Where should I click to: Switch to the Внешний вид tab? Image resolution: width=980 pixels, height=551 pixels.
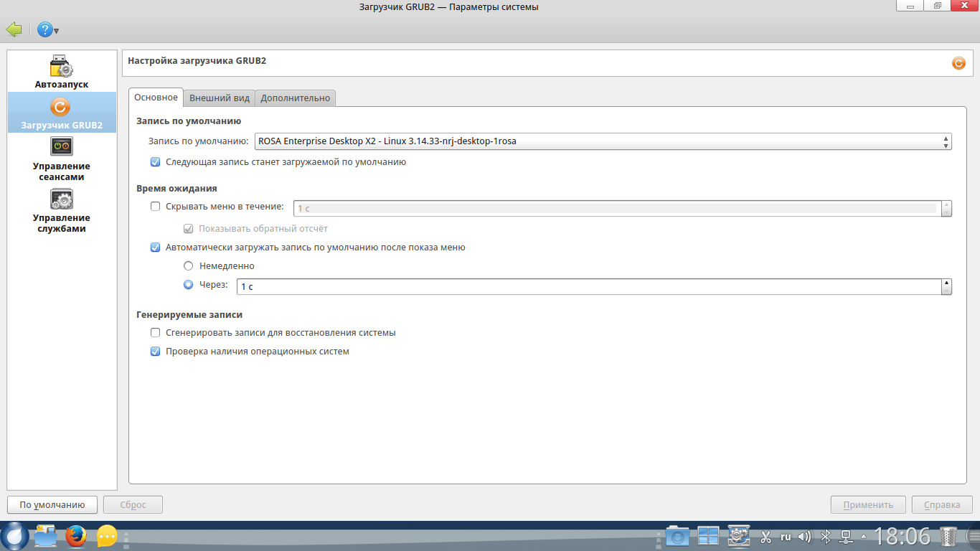[x=220, y=98]
